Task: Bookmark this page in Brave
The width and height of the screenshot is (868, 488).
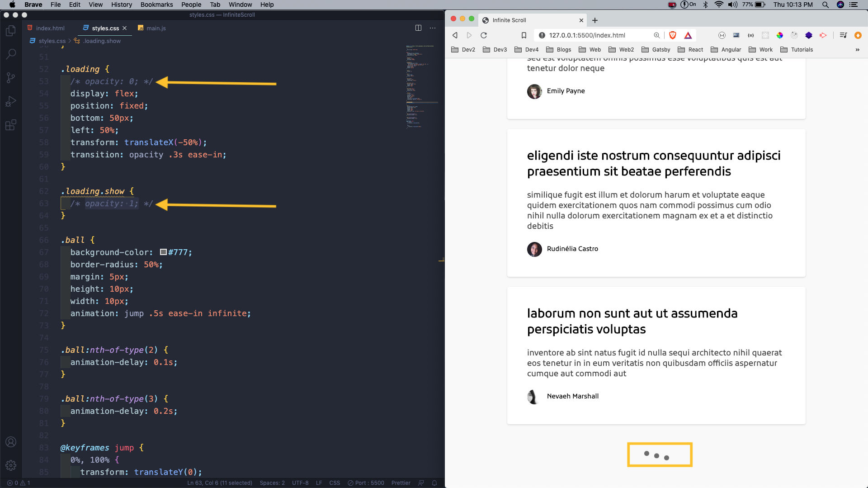Action: coord(524,35)
